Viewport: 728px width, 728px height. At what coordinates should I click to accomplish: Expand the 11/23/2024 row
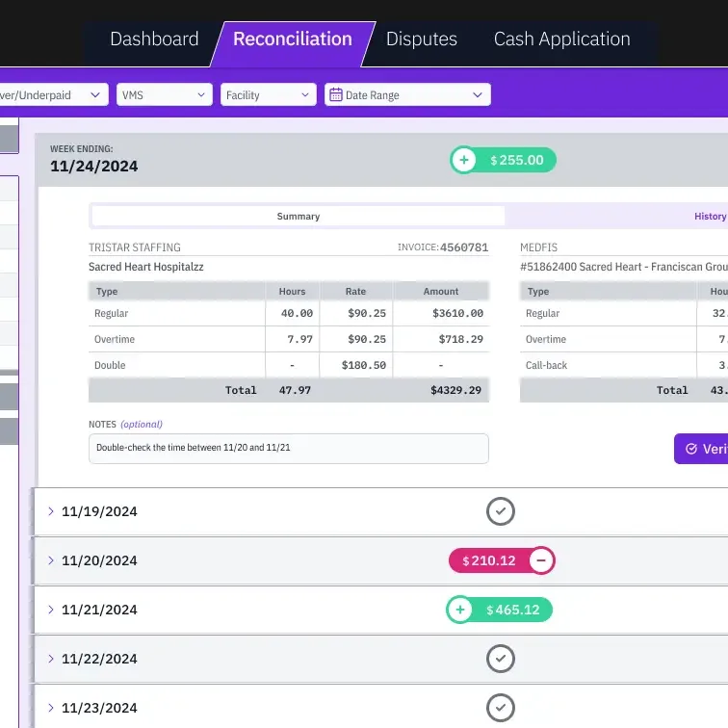pyautogui.click(x=51, y=708)
